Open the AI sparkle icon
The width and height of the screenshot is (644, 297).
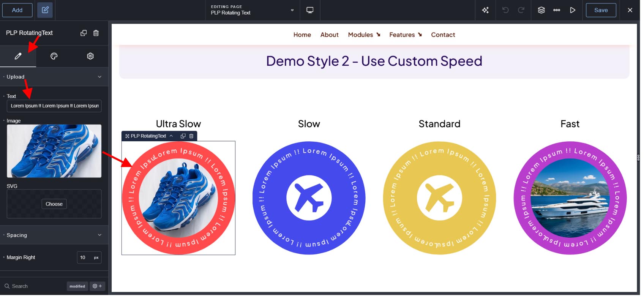coord(485,10)
